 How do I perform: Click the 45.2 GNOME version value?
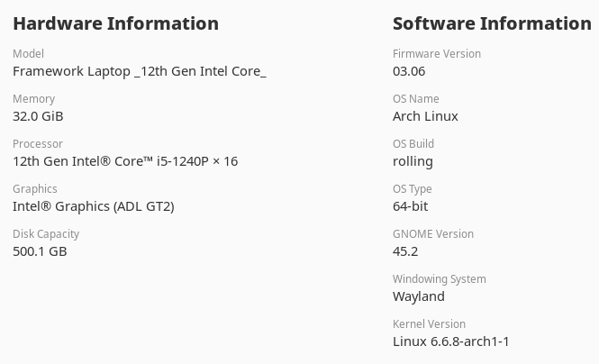pos(405,251)
